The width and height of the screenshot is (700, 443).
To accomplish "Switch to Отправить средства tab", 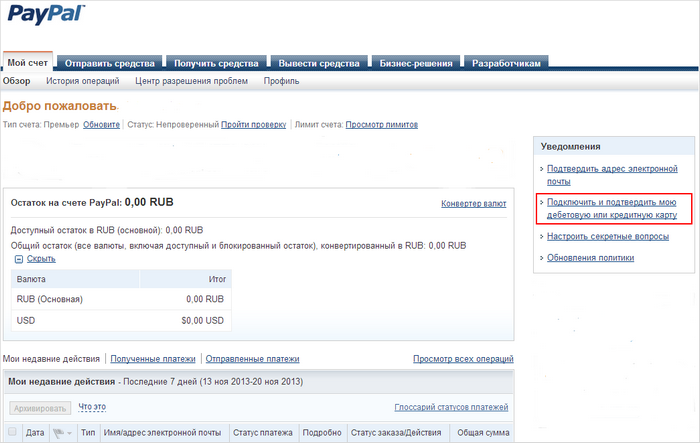I will point(110,63).
